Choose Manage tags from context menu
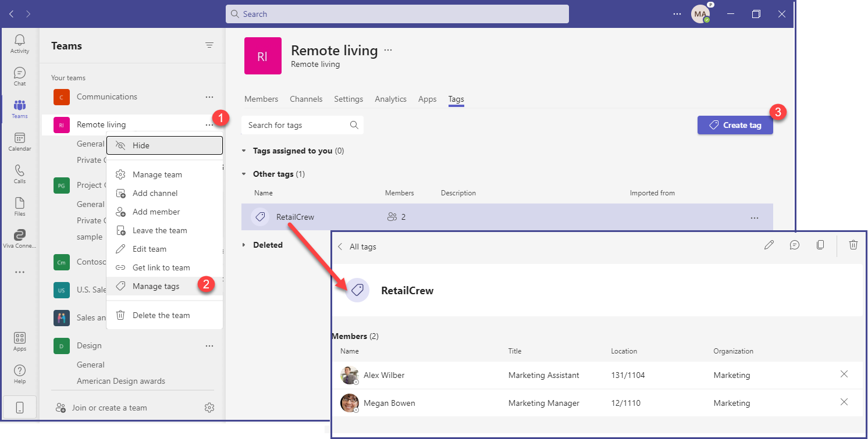 click(156, 286)
